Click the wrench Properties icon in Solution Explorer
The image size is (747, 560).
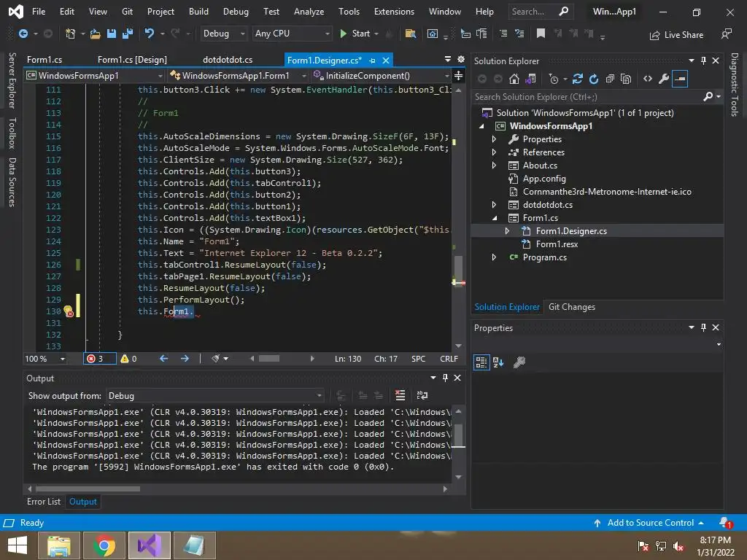(663, 79)
